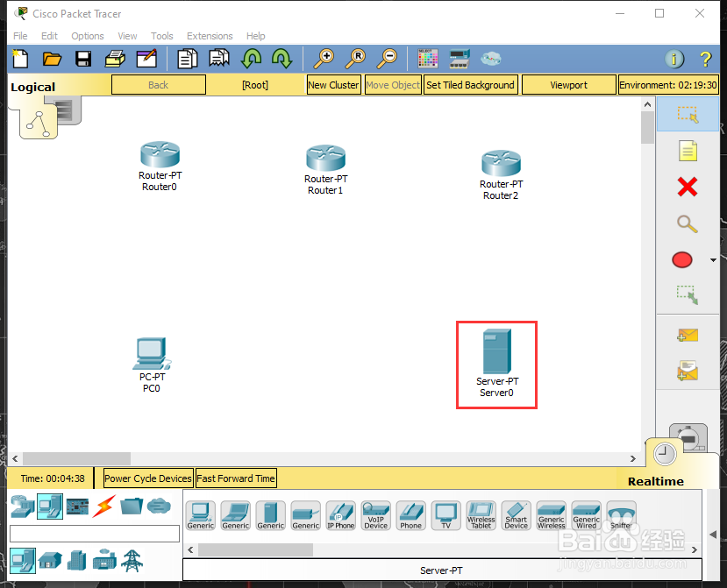Click the Undo arrow icon
The image size is (727, 588).
[x=251, y=59]
